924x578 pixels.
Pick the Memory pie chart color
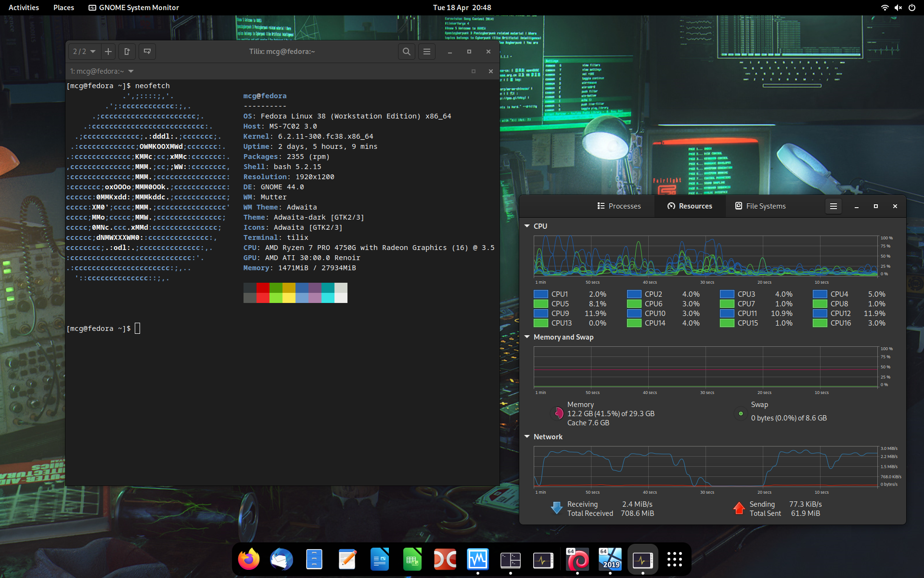pyautogui.click(x=557, y=414)
